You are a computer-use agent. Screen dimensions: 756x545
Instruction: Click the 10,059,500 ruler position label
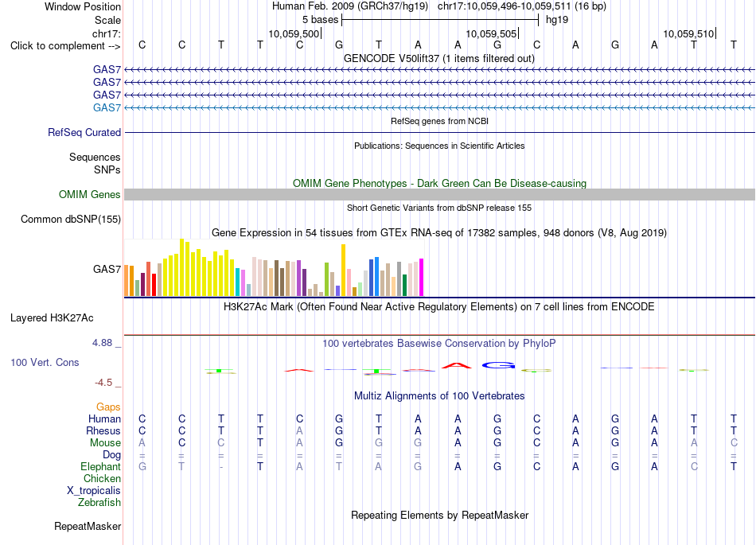click(x=294, y=33)
